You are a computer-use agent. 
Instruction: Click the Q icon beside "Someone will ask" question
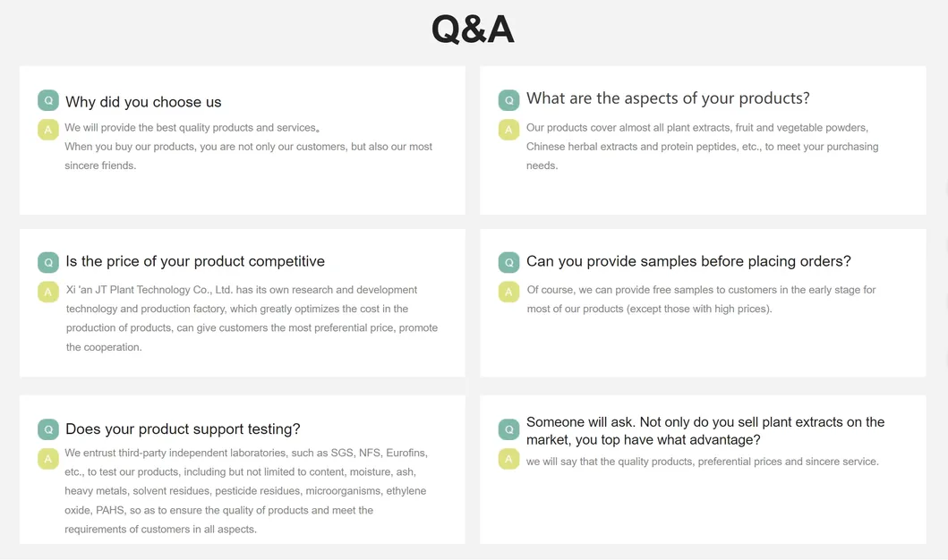[x=508, y=429]
